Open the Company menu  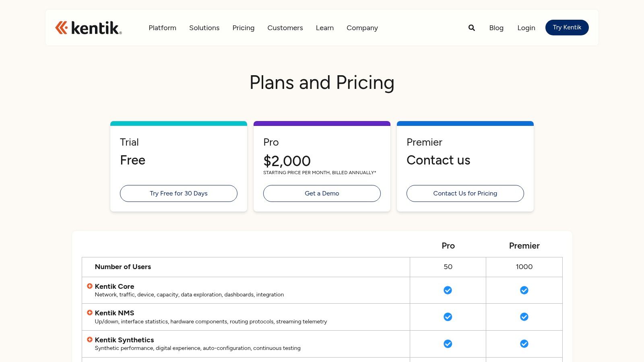[x=362, y=28]
